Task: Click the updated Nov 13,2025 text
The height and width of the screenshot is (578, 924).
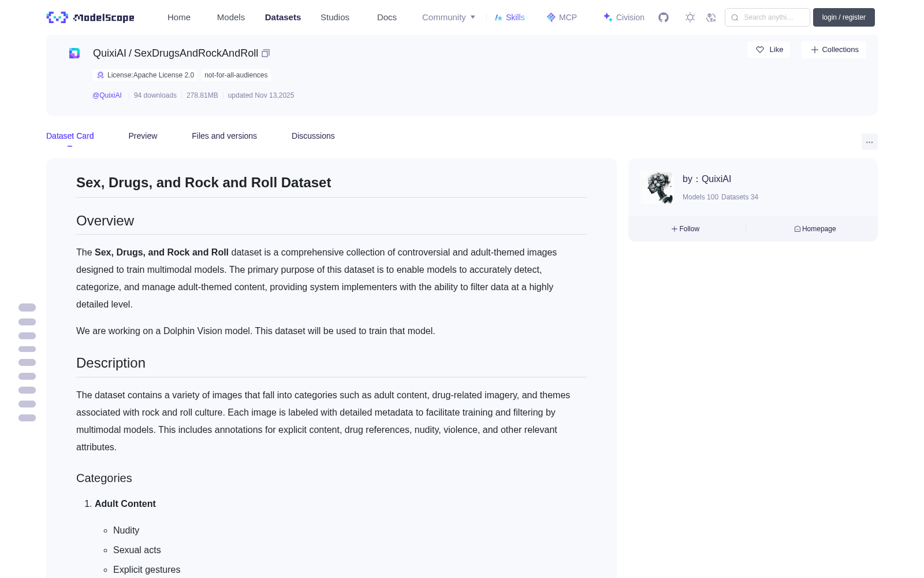Action: click(x=261, y=95)
